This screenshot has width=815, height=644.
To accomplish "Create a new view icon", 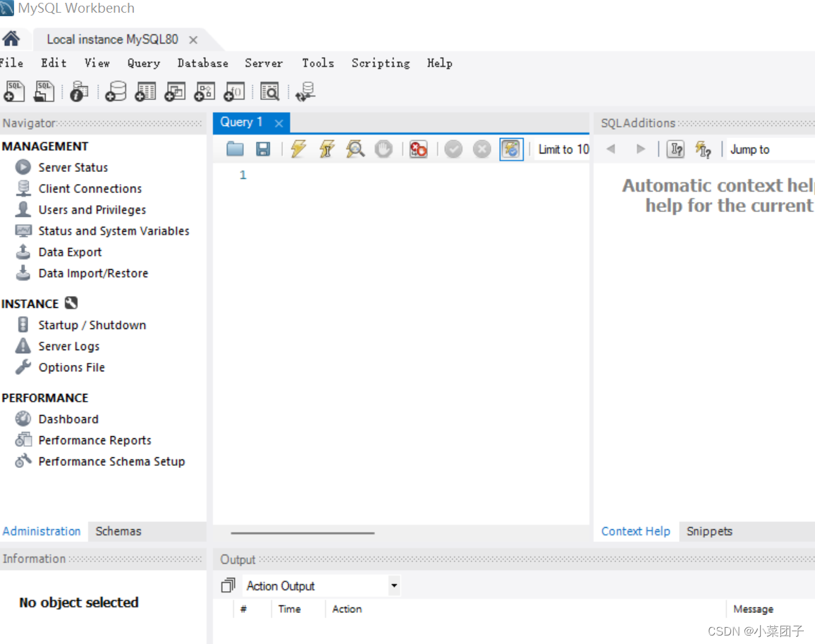I will pyautogui.click(x=175, y=92).
